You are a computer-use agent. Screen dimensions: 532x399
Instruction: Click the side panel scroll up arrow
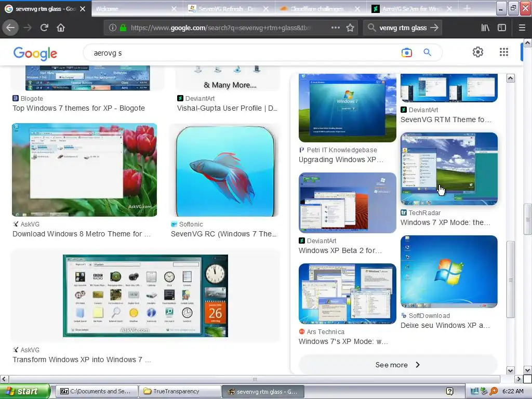tap(510, 78)
